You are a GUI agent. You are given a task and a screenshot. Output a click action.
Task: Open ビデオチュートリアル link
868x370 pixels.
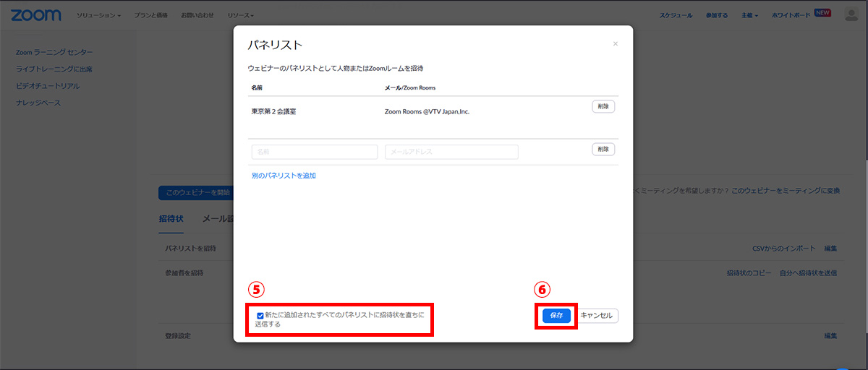click(x=48, y=86)
